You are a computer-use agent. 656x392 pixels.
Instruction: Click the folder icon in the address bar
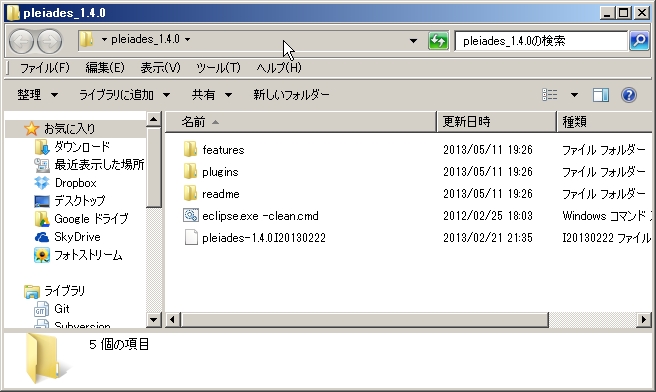87,39
